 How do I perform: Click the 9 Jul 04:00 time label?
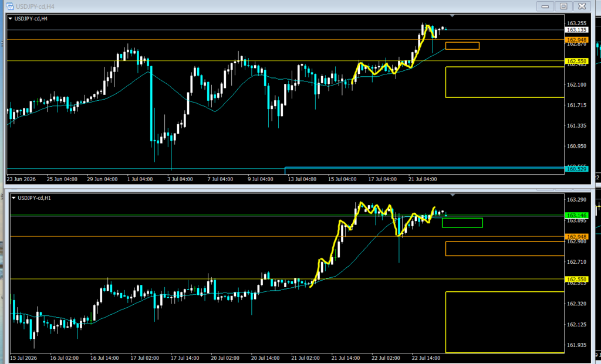pyautogui.click(x=260, y=179)
